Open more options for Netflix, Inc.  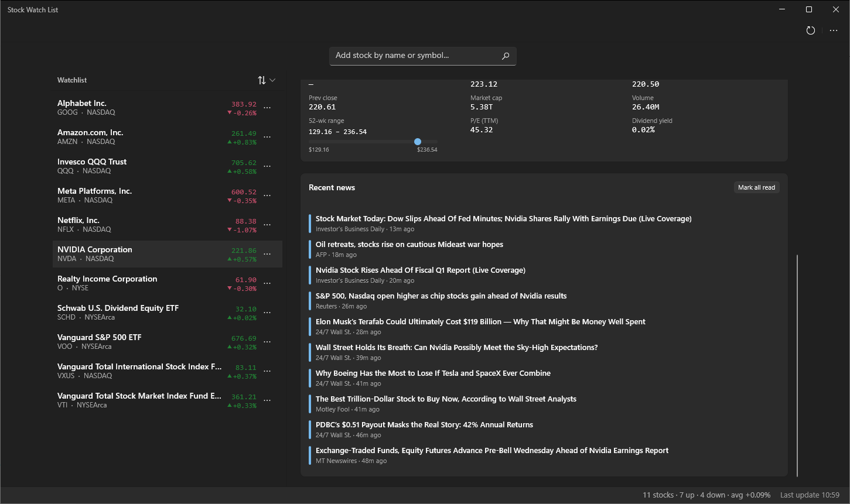point(267,225)
